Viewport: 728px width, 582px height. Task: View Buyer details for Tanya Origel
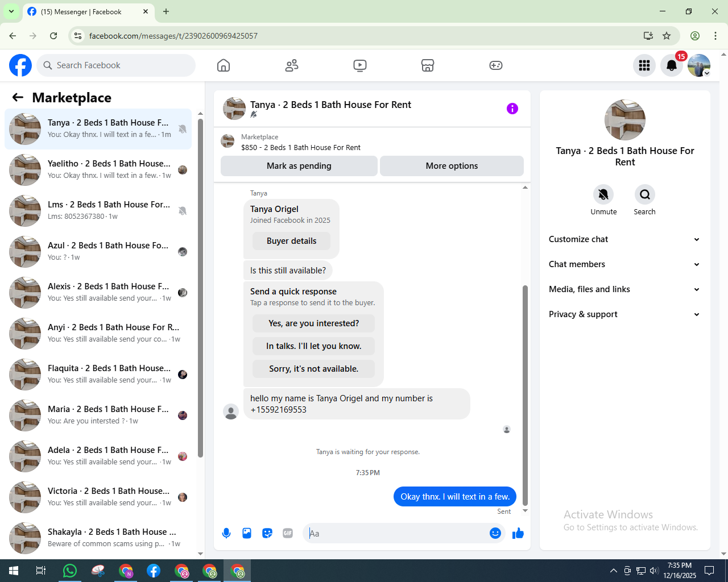tap(292, 241)
